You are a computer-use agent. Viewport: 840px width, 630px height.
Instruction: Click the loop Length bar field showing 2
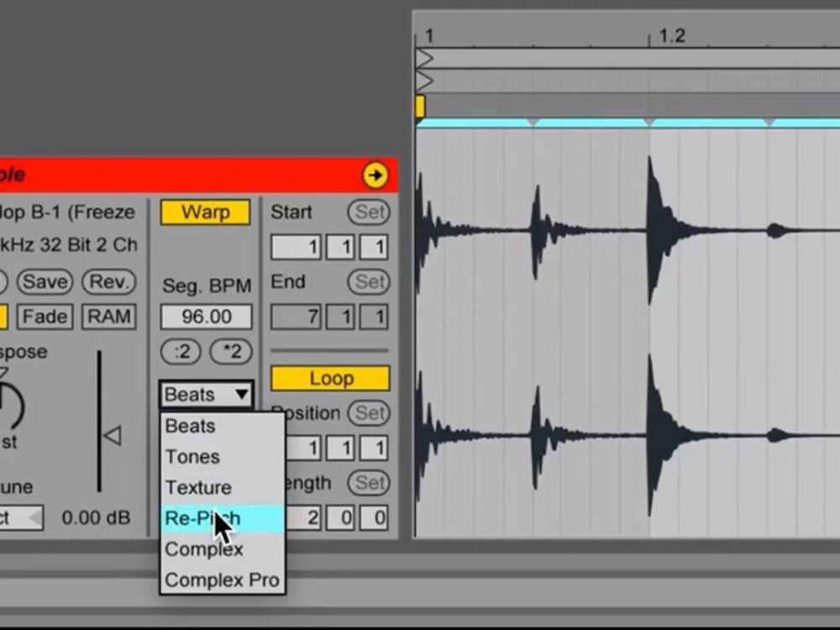(x=302, y=518)
